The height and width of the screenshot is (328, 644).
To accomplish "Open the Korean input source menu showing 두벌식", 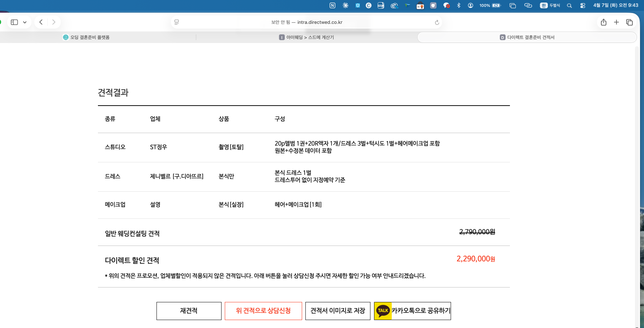I will tap(550, 5).
